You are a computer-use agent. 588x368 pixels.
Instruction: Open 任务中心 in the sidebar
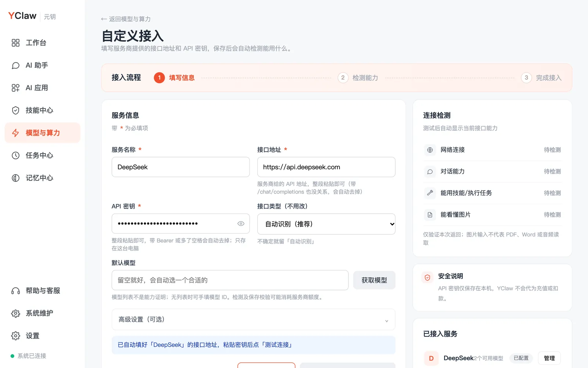point(43,155)
